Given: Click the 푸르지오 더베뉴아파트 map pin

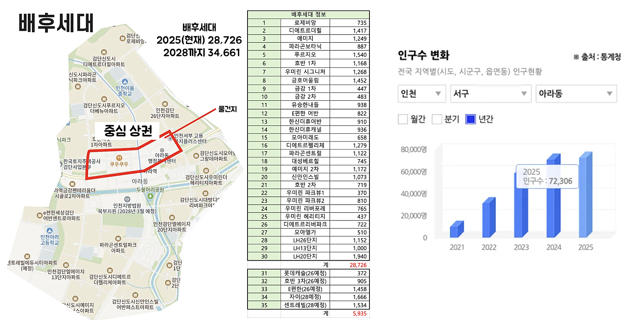Looking at the screenshot, I should (104, 99).
